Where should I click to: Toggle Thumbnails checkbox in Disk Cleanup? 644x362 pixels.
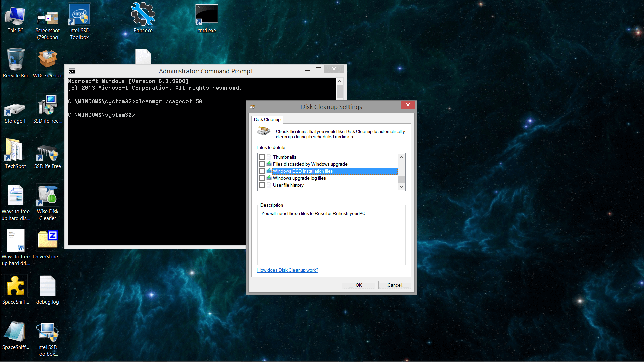262,157
